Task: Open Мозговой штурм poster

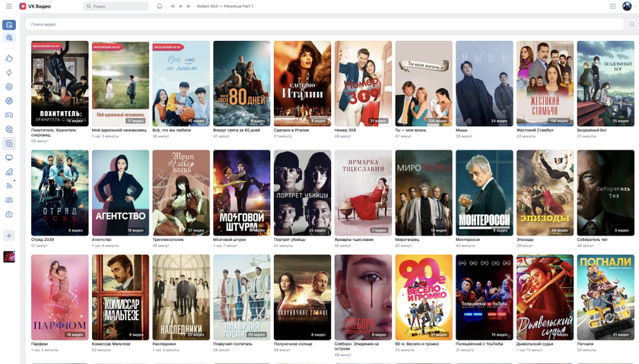Action: tap(242, 192)
